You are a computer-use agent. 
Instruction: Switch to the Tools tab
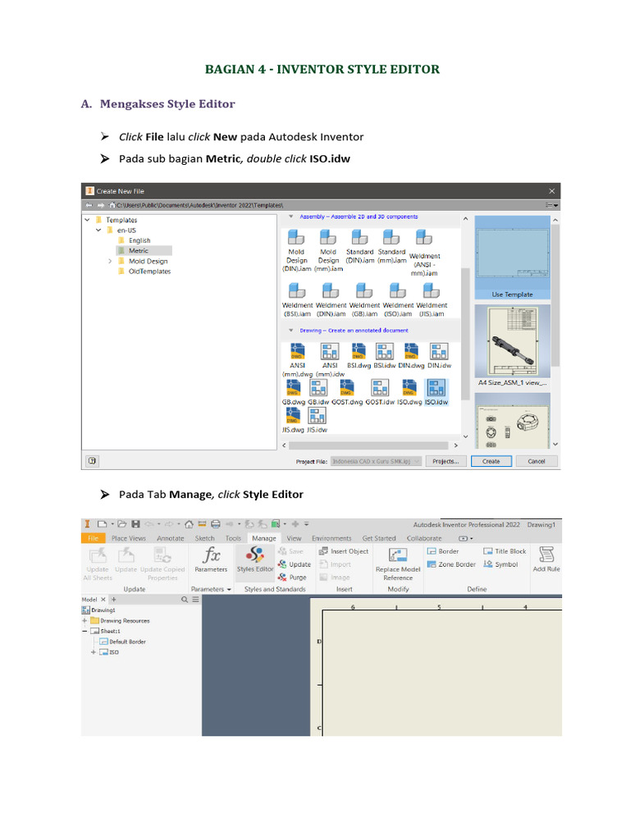pos(233,538)
